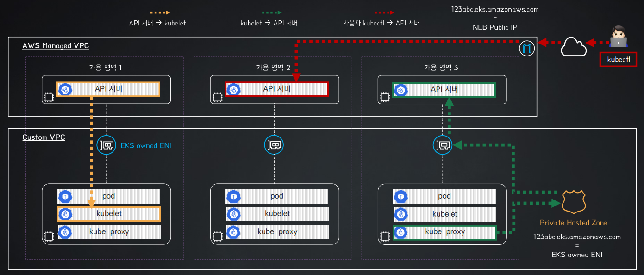Click the orange-bordered API 서버 label in 가용 영역 1

click(108, 89)
